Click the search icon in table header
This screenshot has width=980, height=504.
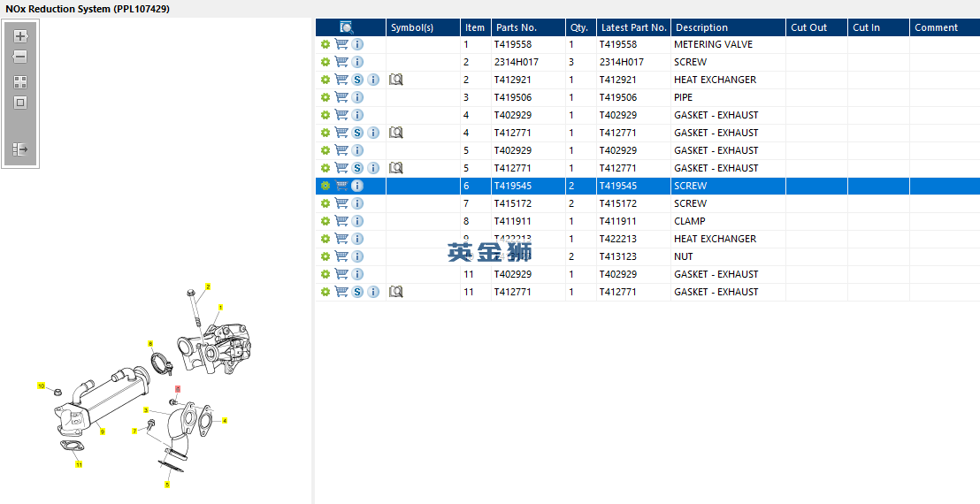click(x=347, y=27)
